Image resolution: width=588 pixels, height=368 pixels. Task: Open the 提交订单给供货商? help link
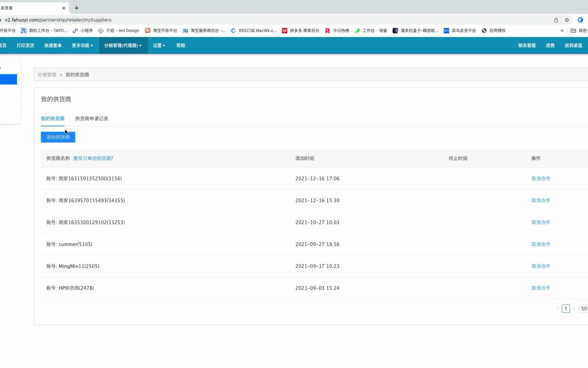[x=93, y=158]
